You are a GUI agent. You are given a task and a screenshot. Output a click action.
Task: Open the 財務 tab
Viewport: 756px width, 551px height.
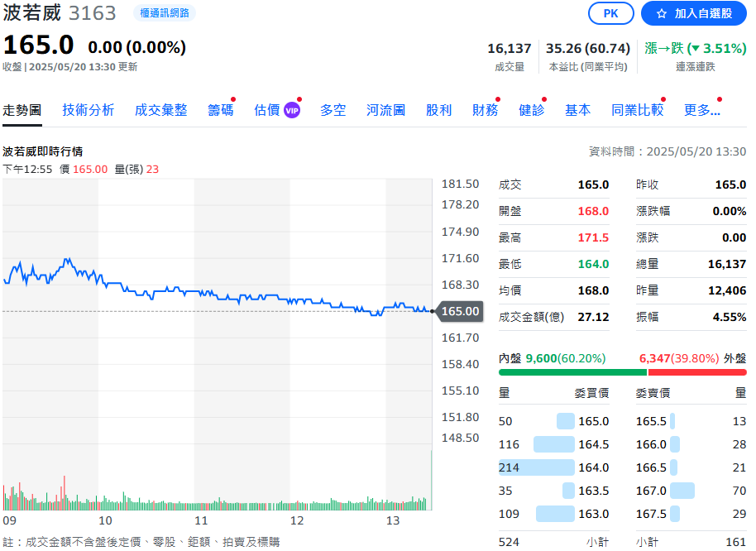click(485, 110)
